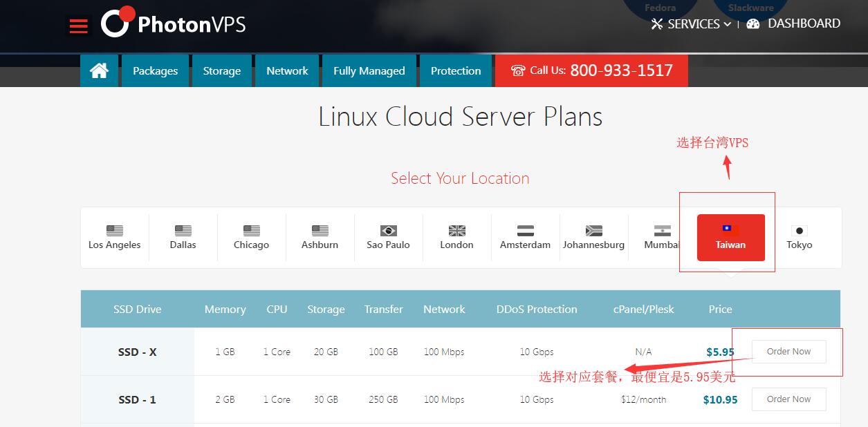This screenshot has height=427, width=868.
Task: Click the Japan flag above Tokyo
Action: pyautogui.click(x=800, y=230)
